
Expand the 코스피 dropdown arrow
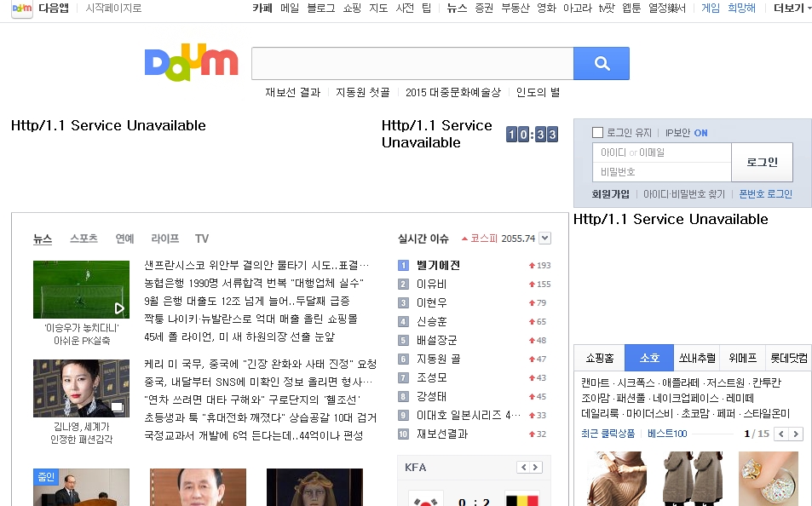[x=544, y=239]
